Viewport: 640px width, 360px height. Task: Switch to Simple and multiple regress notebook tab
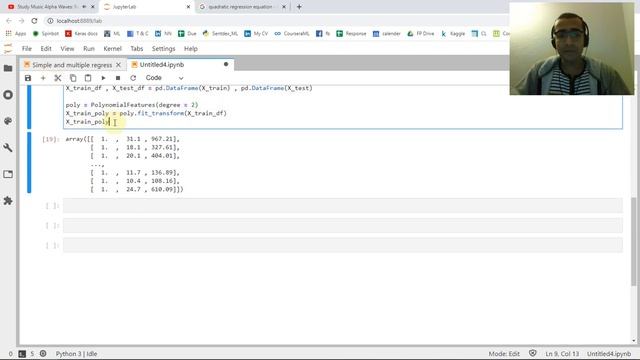coord(72,65)
